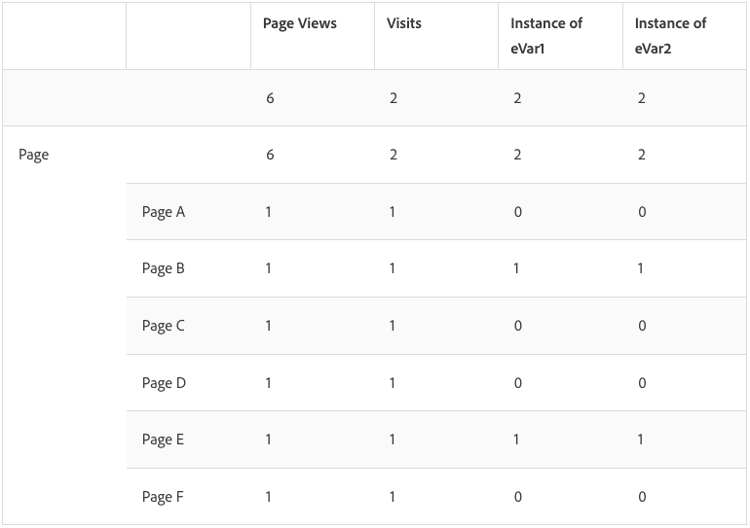750x528 pixels.
Task: Click Page A's Page Views value
Action: (x=269, y=212)
